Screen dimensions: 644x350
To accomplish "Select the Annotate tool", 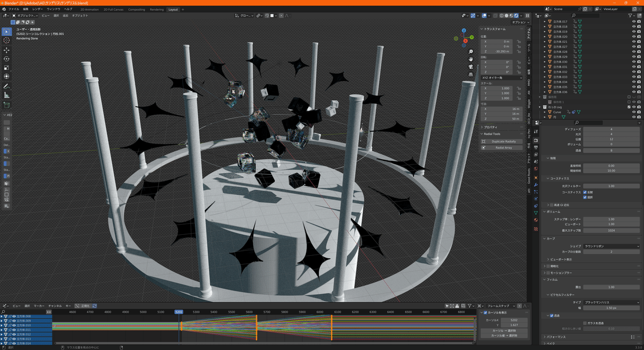I will (x=6, y=86).
